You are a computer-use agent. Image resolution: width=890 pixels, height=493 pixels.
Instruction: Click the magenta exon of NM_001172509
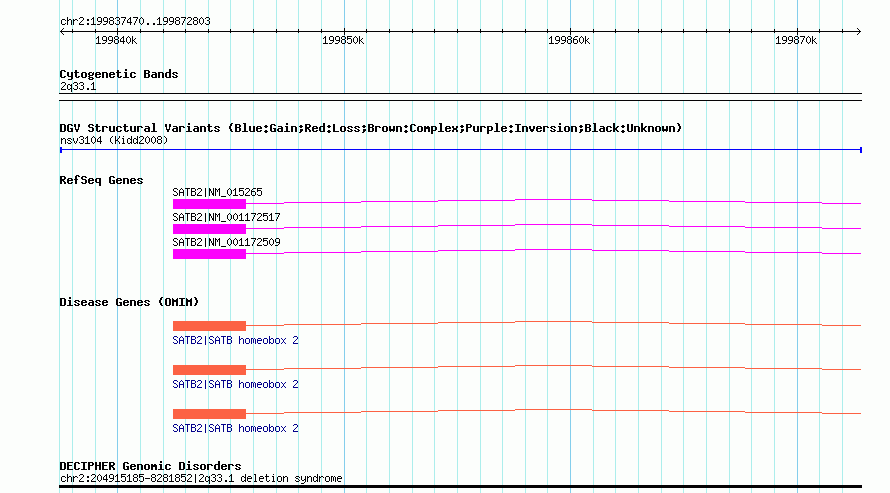(x=209, y=254)
